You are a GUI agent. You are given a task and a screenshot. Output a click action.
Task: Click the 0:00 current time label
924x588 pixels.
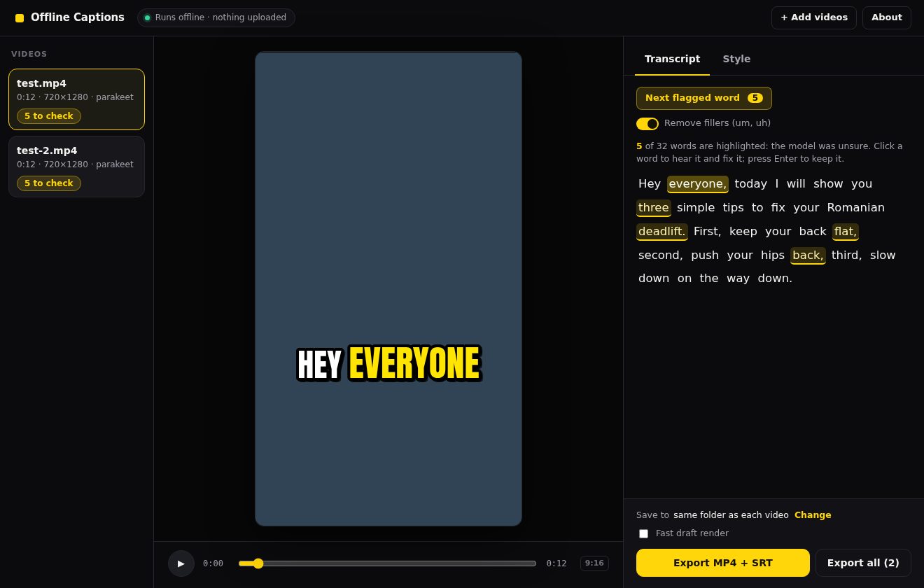(213, 563)
